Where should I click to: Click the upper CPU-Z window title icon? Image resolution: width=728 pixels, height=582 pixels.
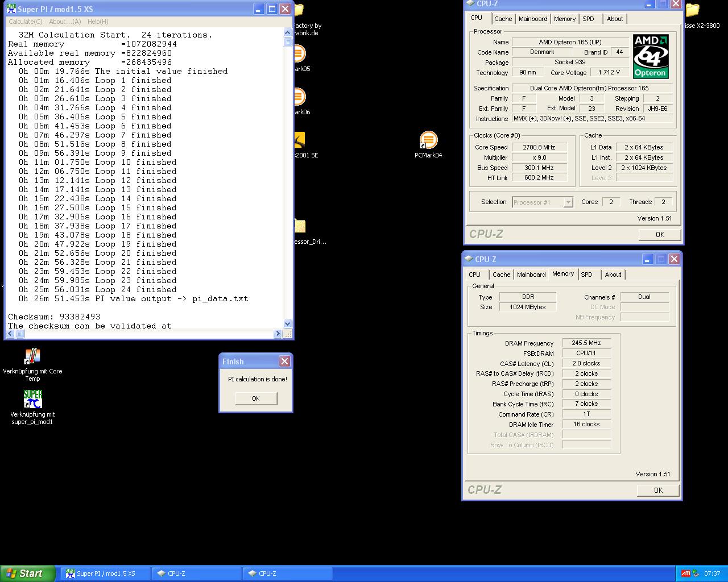[470, 3]
